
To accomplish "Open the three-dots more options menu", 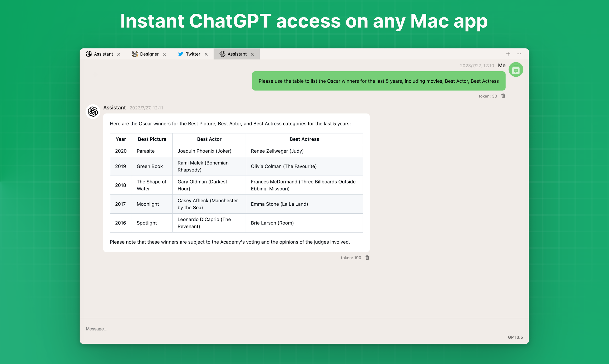I will 519,54.
